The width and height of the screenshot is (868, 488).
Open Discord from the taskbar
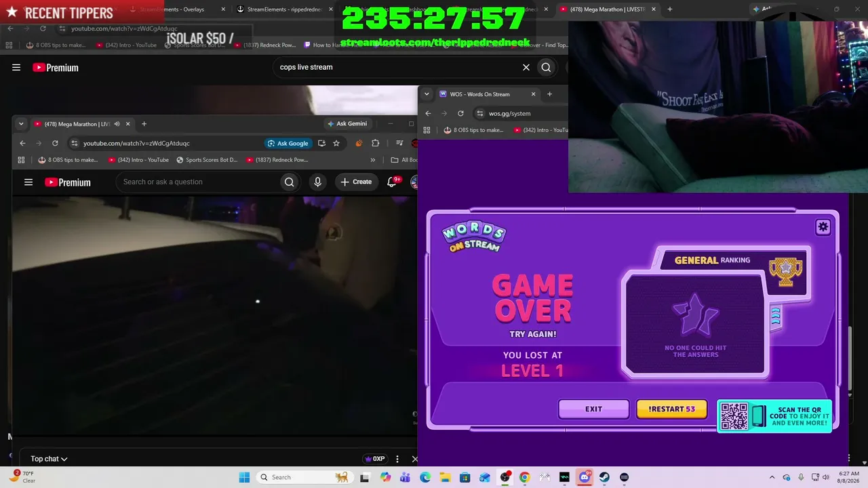click(585, 477)
